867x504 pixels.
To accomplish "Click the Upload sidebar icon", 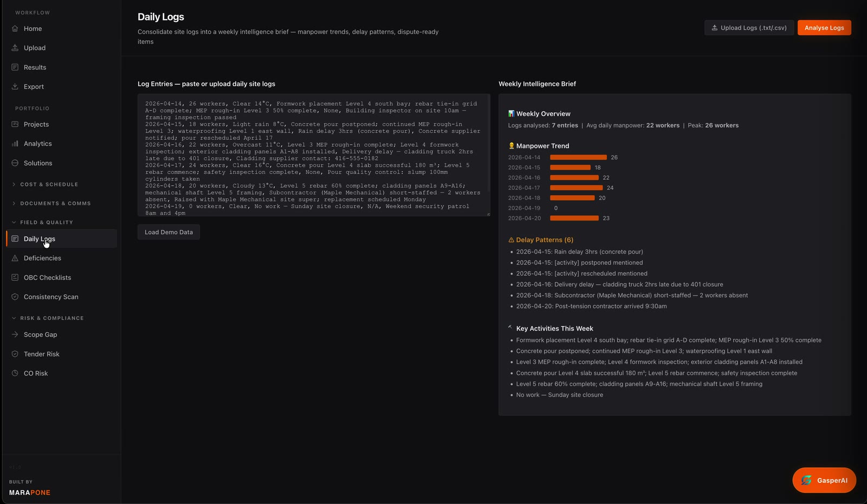I will click(x=15, y=48).
